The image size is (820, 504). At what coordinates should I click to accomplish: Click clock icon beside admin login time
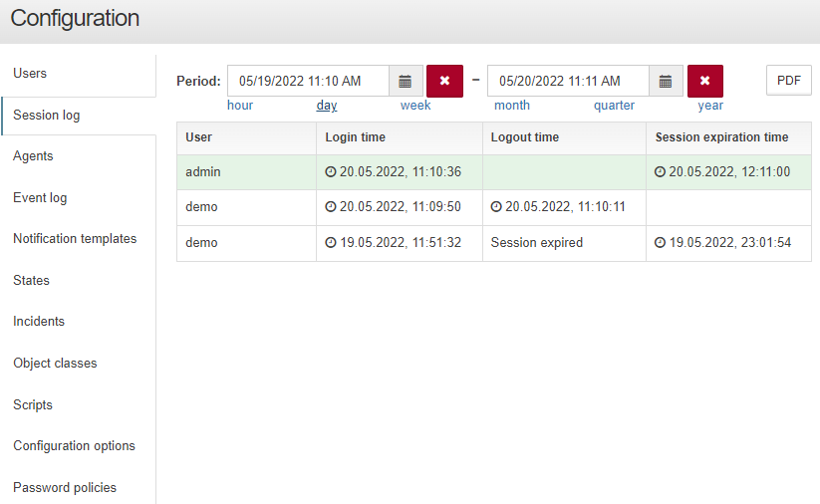pyautogui.click(x=331, y=171)
